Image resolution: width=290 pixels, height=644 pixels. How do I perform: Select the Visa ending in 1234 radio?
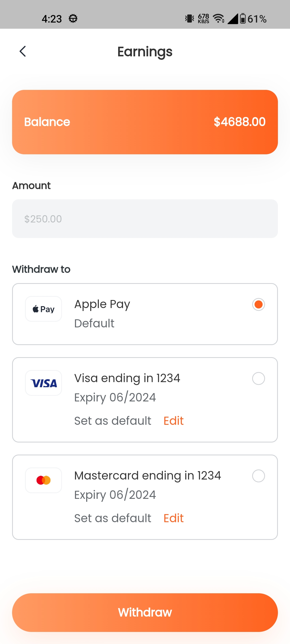click(258, 379)
